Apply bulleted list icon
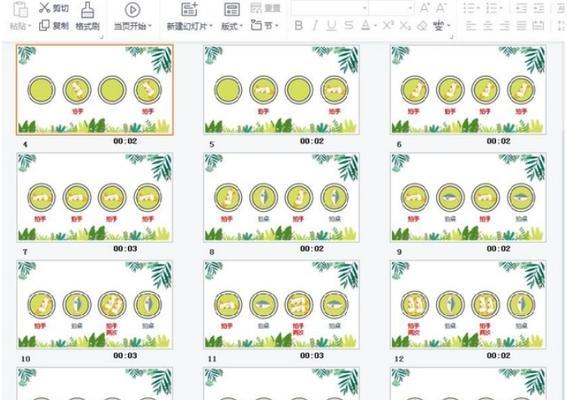Image resolution: width=567 pixels, height=400 pixels. [469, 8]
